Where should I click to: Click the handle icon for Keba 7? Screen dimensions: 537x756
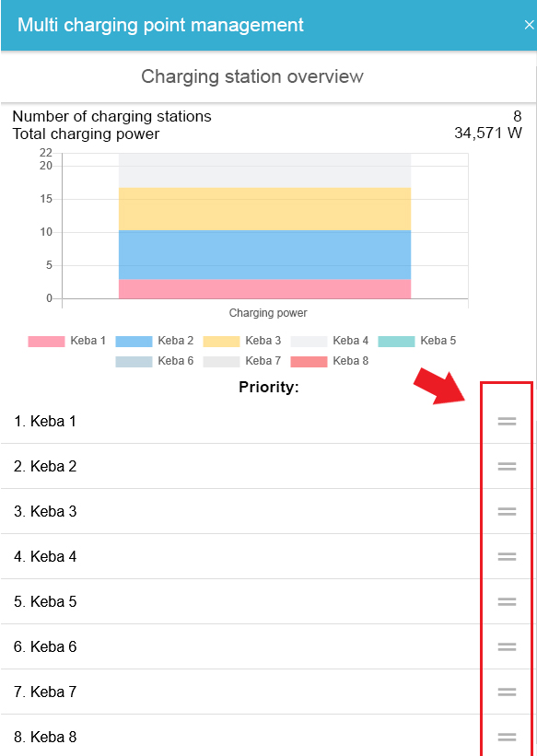click(x=507, y=692)
